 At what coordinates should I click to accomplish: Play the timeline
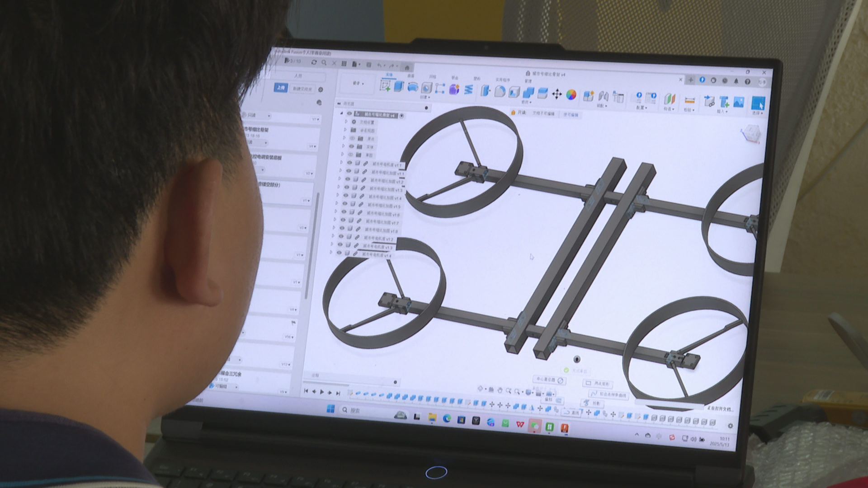coord(322,392)
